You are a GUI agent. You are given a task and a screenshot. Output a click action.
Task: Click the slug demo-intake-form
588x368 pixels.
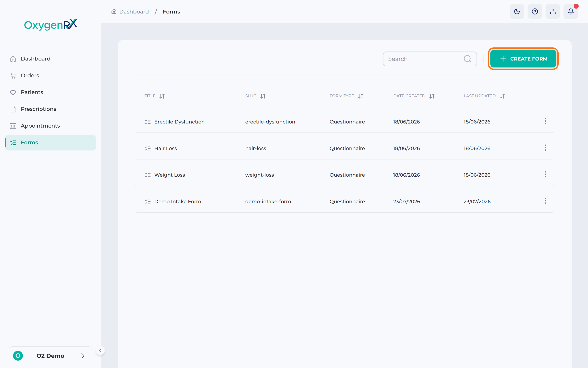pyautogui.click(x=268, y=202)
